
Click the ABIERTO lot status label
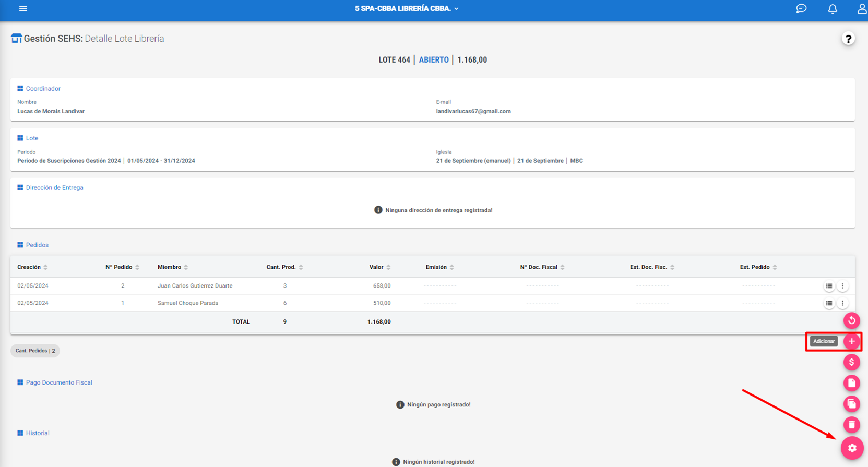[434, 60]
